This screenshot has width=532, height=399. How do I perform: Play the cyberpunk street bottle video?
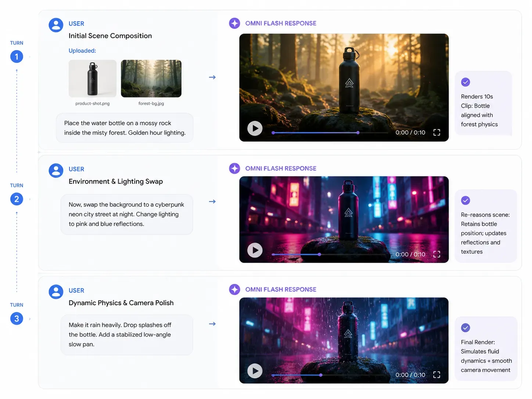pos(255,250)
